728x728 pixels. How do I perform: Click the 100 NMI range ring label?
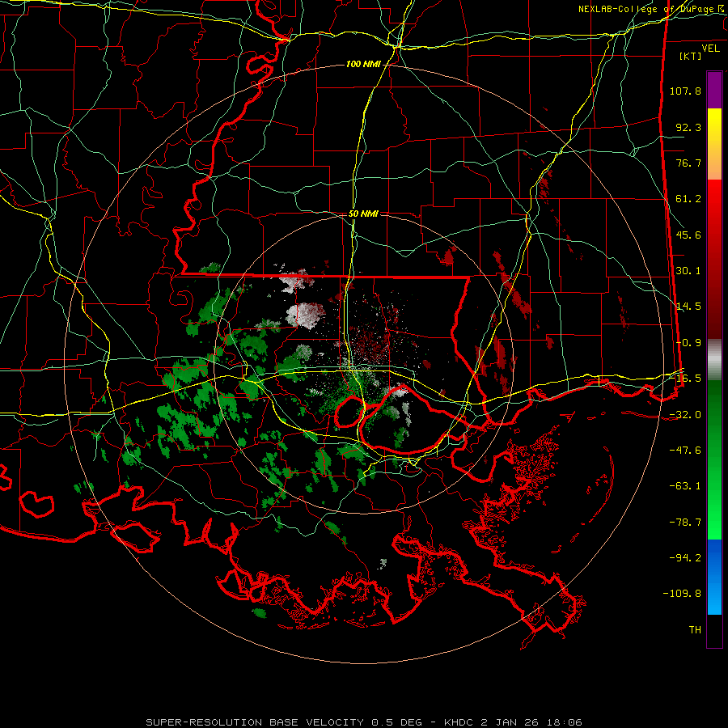[x=363, y=64]
